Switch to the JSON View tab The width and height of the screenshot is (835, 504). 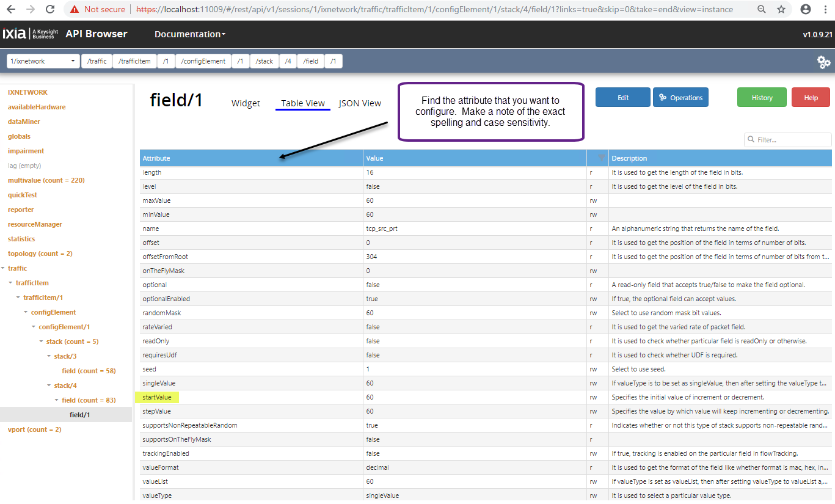[x=360, y=103]
